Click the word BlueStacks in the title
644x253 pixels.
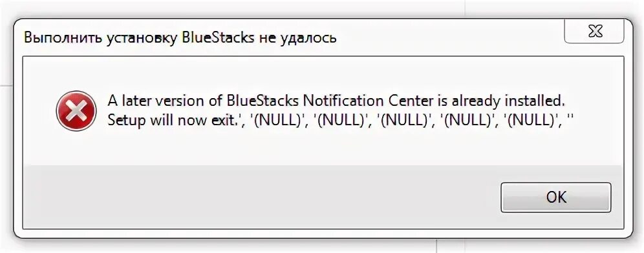(x=219, y=38)
